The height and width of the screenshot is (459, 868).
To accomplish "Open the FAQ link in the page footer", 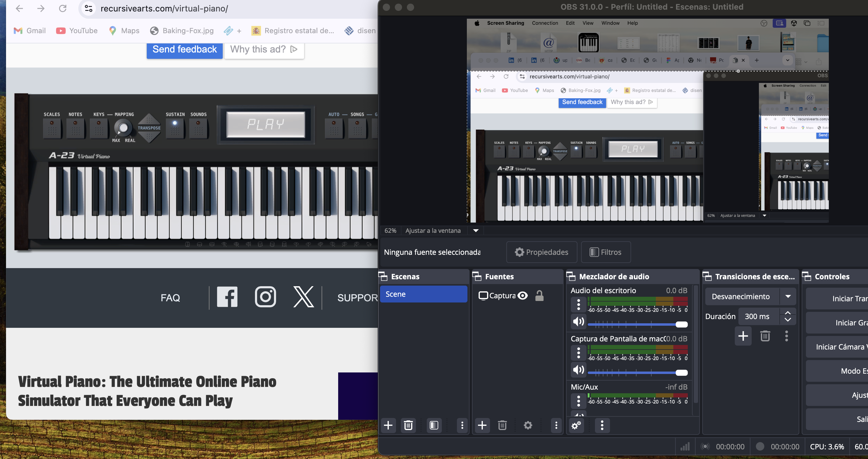I will [x=171, y=298].
